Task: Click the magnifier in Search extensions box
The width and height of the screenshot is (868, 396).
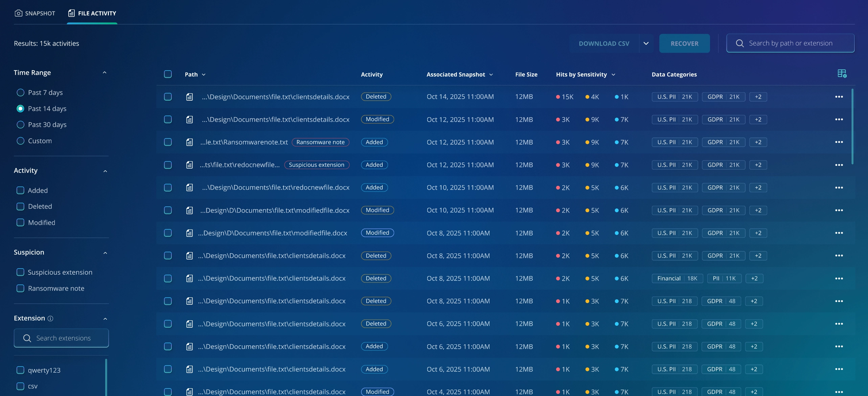Action: click(27, 338)
